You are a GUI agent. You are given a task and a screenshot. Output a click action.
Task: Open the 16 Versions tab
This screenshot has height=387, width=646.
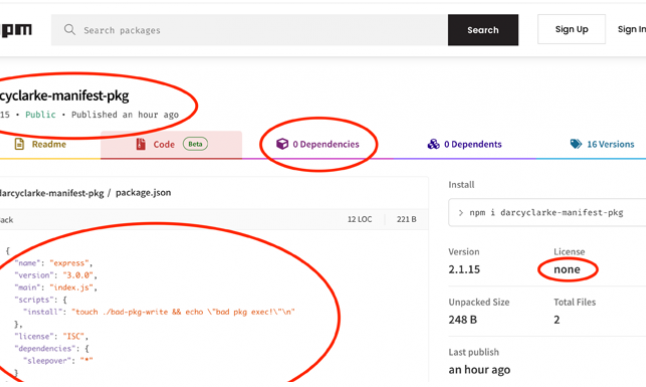[602, 144]
